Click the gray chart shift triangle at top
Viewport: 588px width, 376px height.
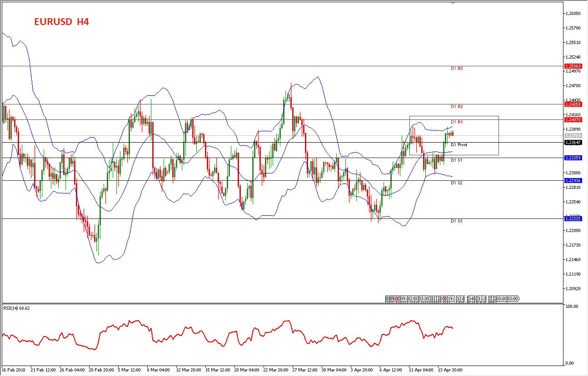[x=453, y=4]
